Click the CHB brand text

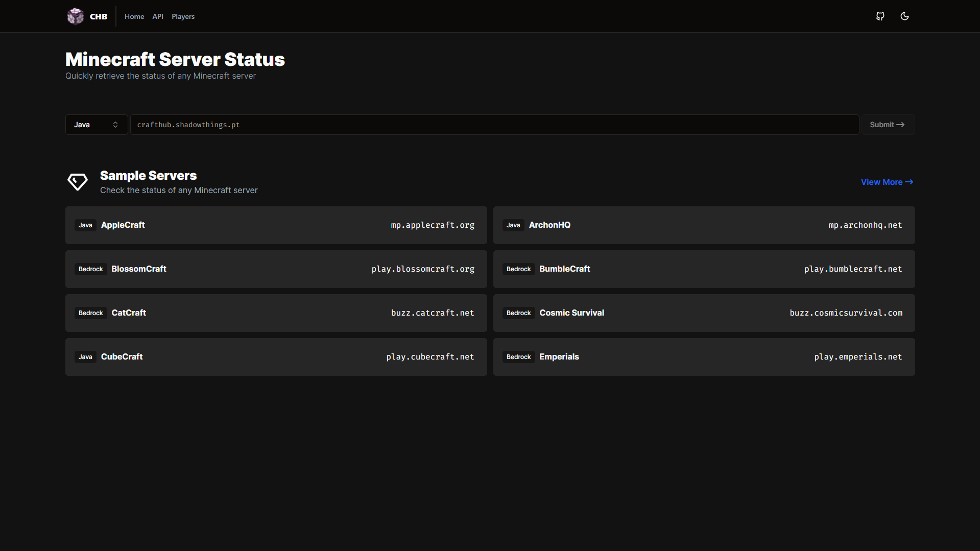tap(99, 16)
